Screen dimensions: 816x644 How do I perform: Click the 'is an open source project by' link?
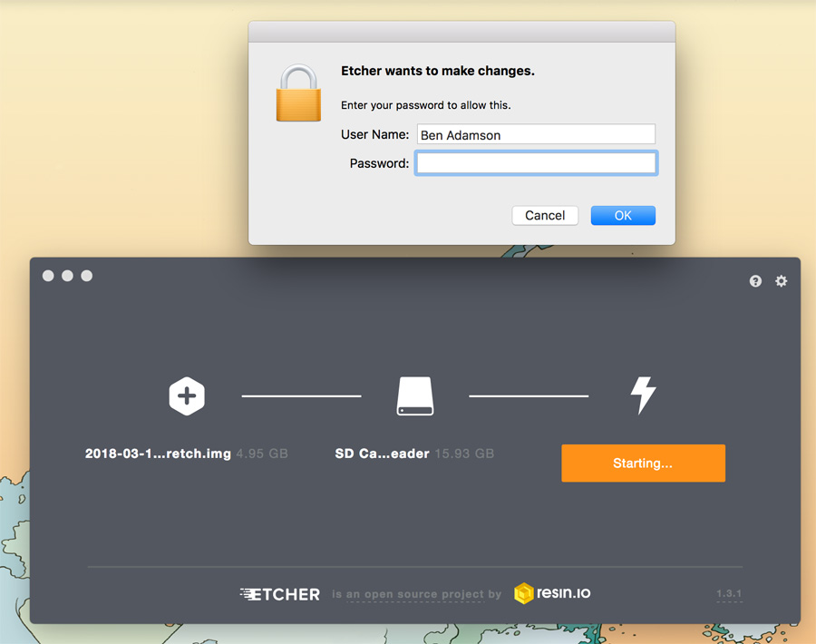pyautogui.click(x=416, y=594)
